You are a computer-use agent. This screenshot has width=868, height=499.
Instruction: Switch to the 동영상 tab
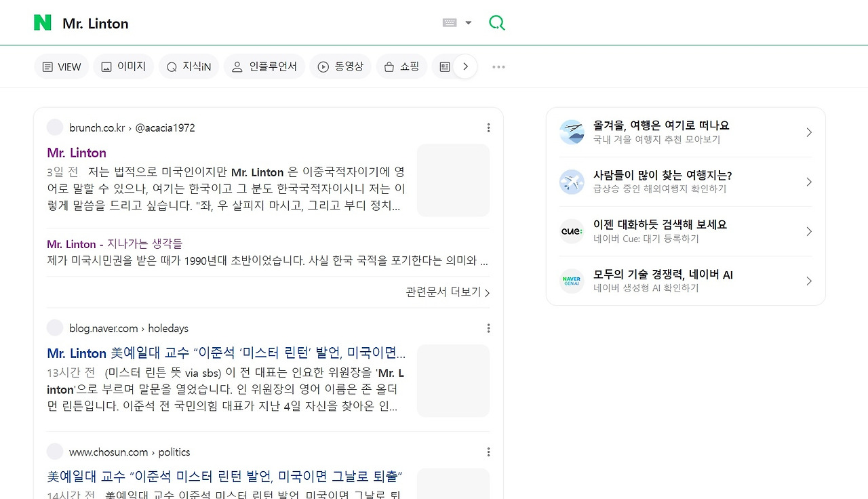tap(340, 66)
